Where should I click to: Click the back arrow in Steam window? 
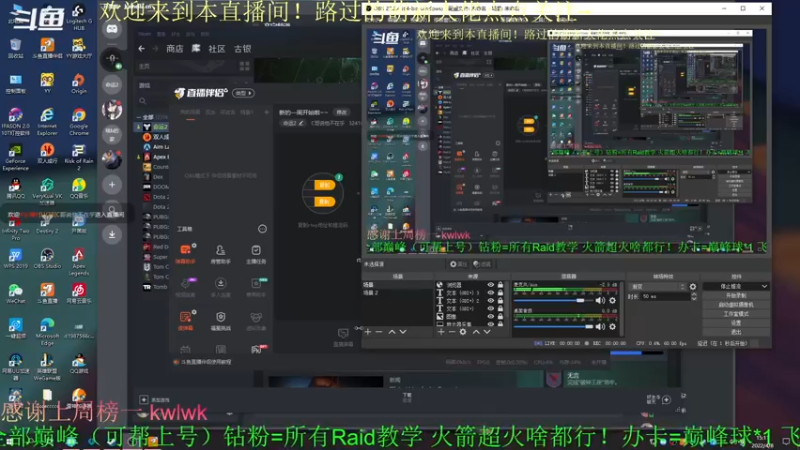(x=141, y=49)
